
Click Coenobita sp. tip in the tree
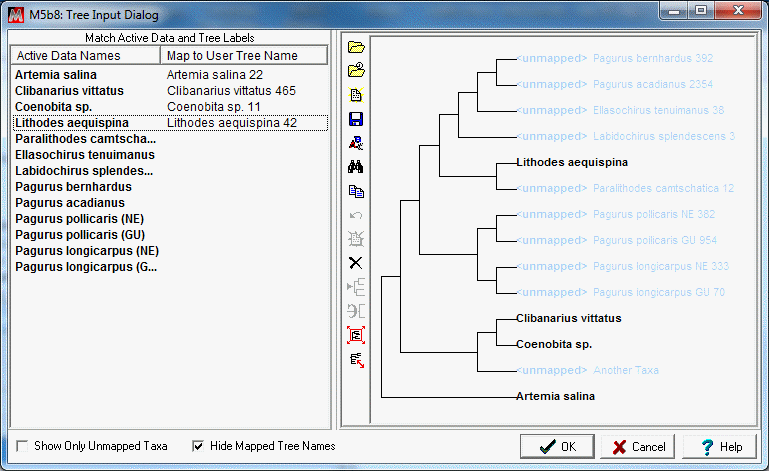point(554,344)
